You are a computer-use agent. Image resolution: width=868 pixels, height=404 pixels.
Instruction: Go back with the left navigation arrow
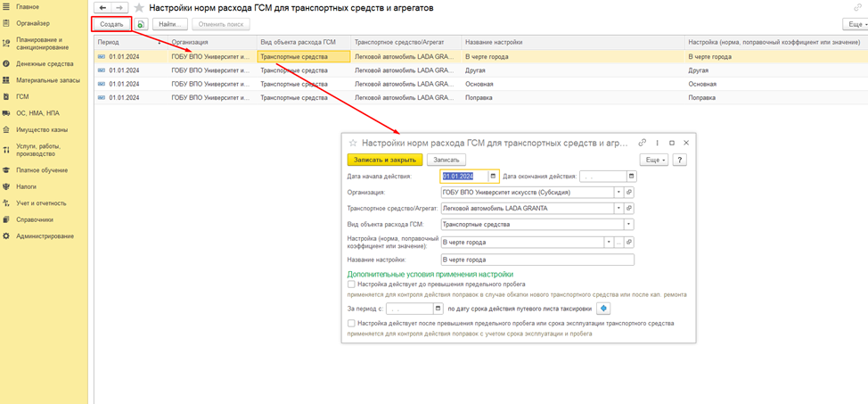[102, 8]
